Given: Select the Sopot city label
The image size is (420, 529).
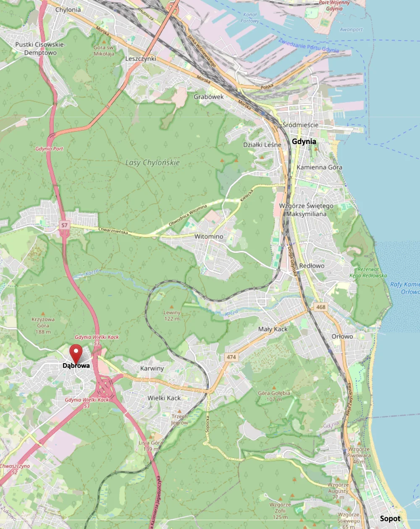Looking at the screenshot, I should 390,519.
